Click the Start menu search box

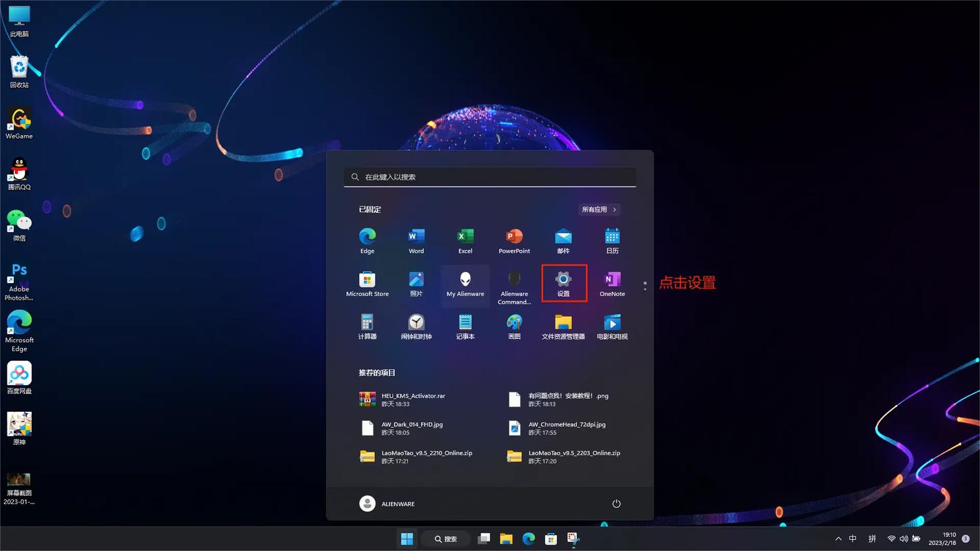[x=489, y=177]
